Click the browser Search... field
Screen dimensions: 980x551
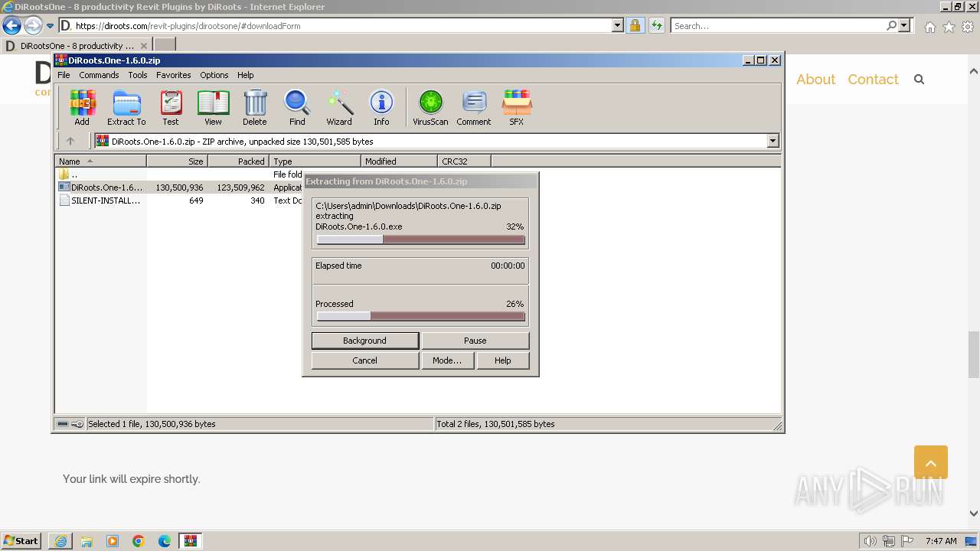click(779, 25)
